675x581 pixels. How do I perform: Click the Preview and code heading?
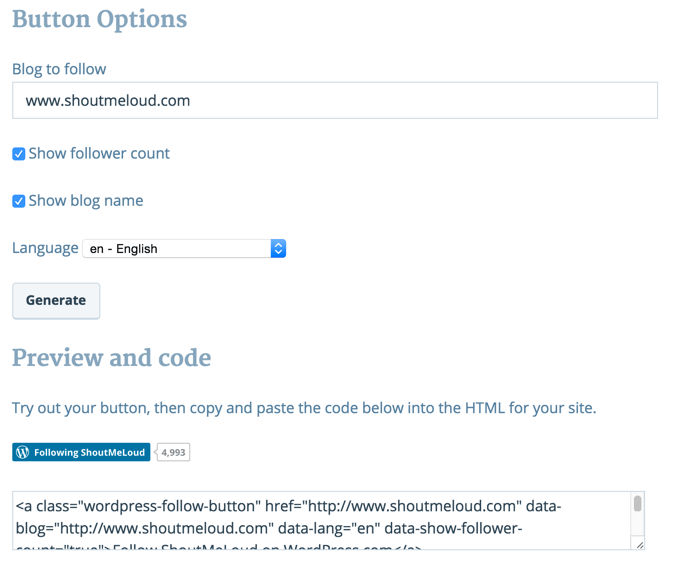click(x=111, y=358)
